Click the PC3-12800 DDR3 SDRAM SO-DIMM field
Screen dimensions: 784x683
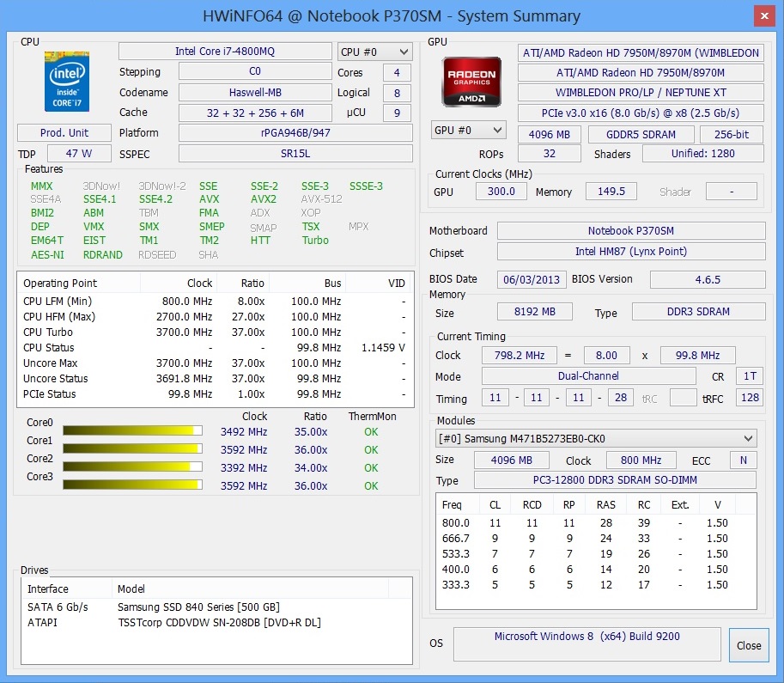(615, 480)
